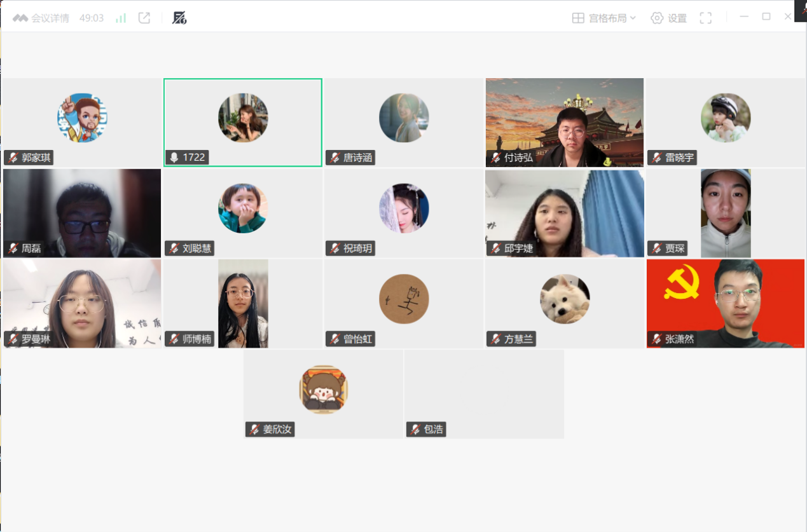Click the muted mic icon beside 郭家琪
The width and height of the screenshot is (807, 532).
(x=13, y=158)
